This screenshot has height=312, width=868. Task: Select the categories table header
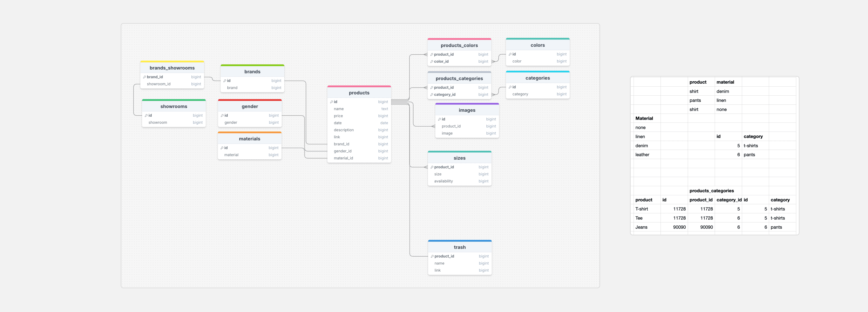click(x=538, y=78)
